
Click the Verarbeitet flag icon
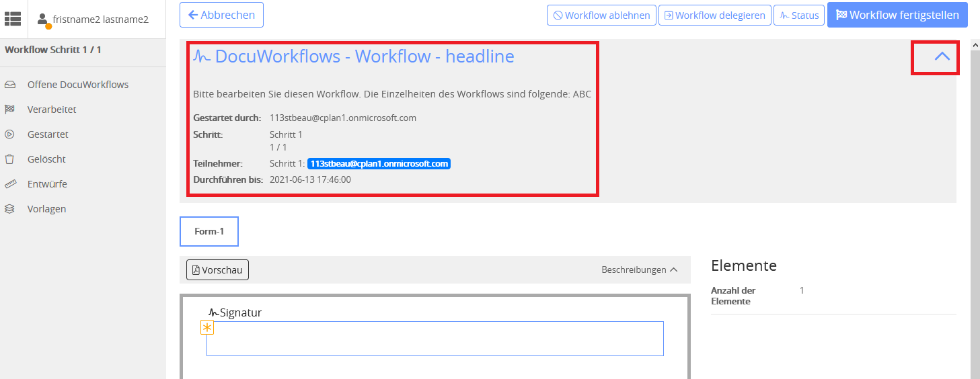pos(9,110)
